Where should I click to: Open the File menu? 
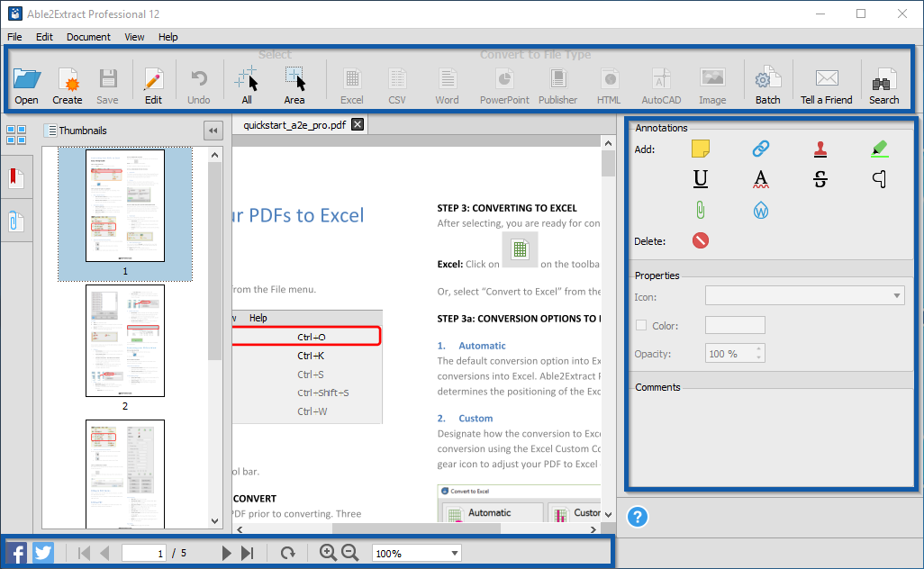(x=14, y=37)
